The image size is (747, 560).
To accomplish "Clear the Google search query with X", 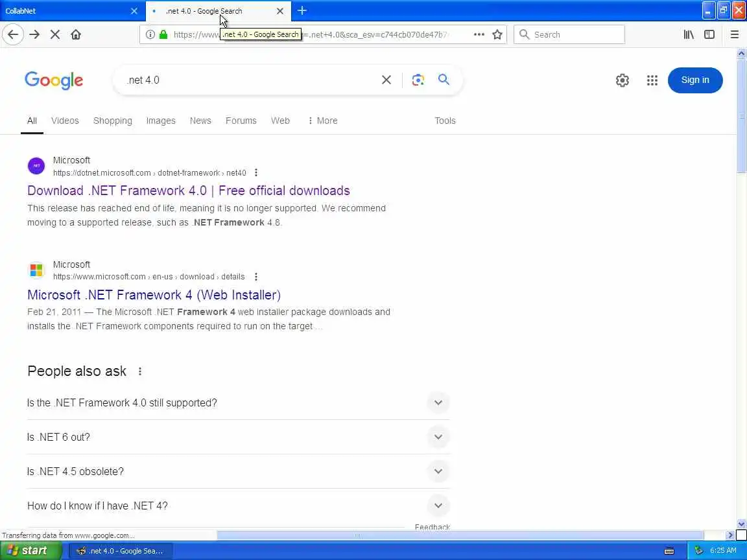I will [386, 80].
